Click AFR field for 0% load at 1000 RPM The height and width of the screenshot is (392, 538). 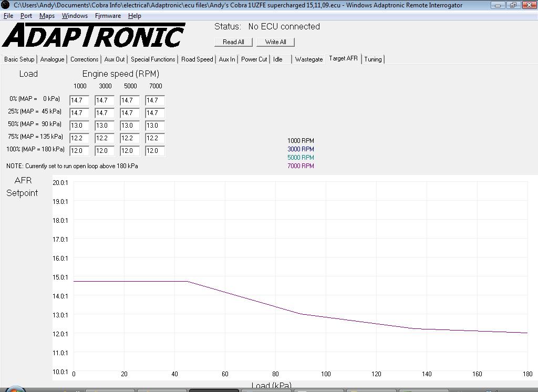pyautogui.click(x=79, y=100)
